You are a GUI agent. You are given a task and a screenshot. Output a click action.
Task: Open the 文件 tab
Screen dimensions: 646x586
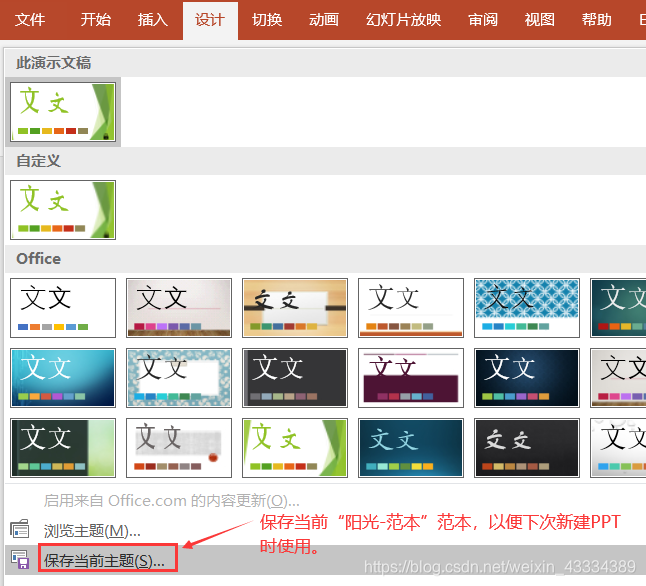point(30,20)
